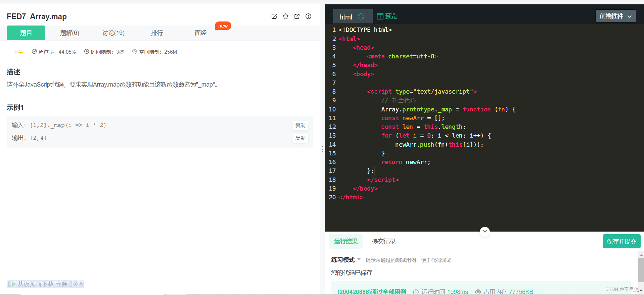
Task: Click code line 'const newArr = [];'
Action: pos(413,118)
